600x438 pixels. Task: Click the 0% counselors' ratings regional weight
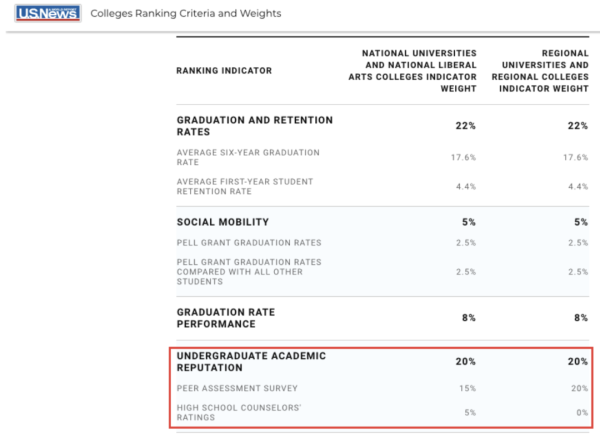[582, 412]
